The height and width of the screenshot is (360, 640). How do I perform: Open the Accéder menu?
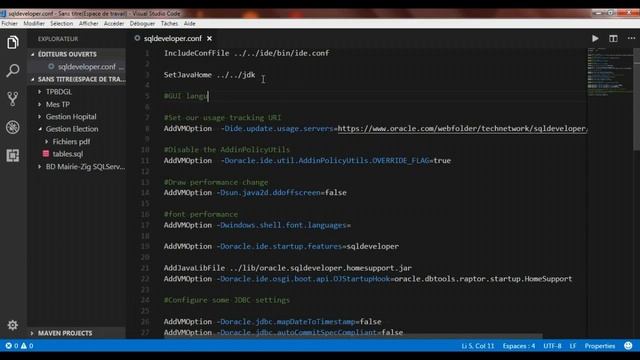click(x=114, y=24)
